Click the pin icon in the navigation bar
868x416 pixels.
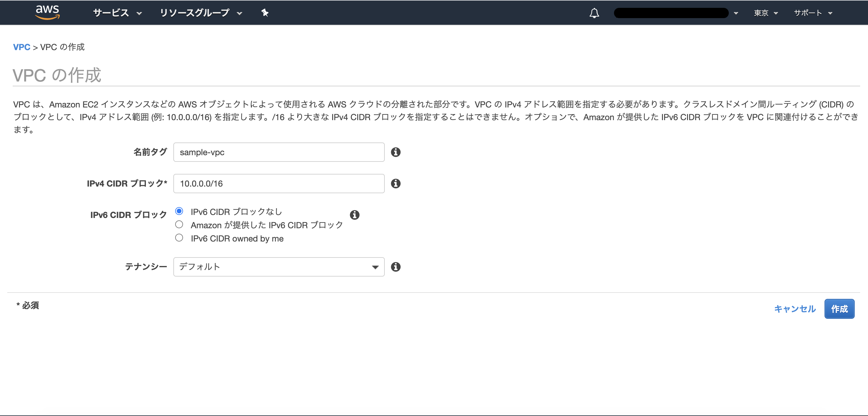coord(265,12)
